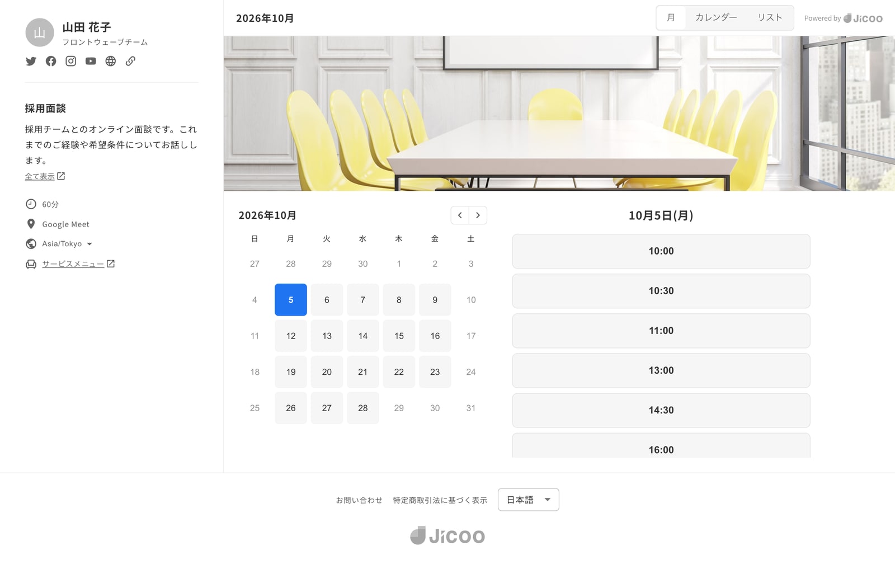Image resolution: width=895 pixels, height=588 pixels.
Task: Open the Facebook profile icon
Action: coord(51,61)
